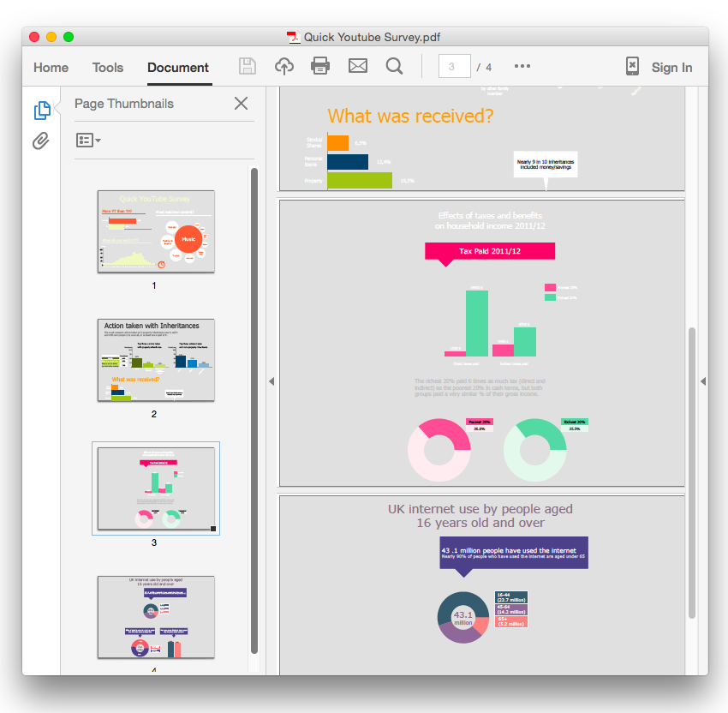Click the 'Tax Paid 2011/12' banner
Viewport: 728px width, 713px height.
[490, 251]
